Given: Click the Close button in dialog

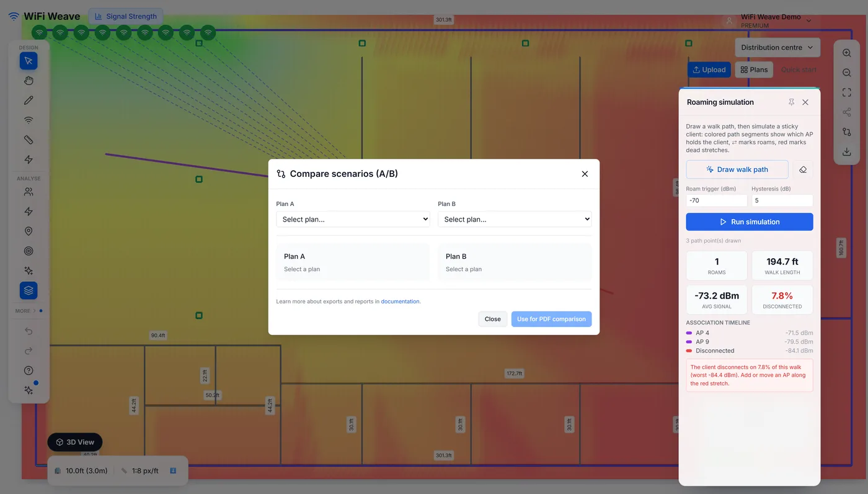Looking at the screenshot, I should pyautogui.click(x=493, y=319).
